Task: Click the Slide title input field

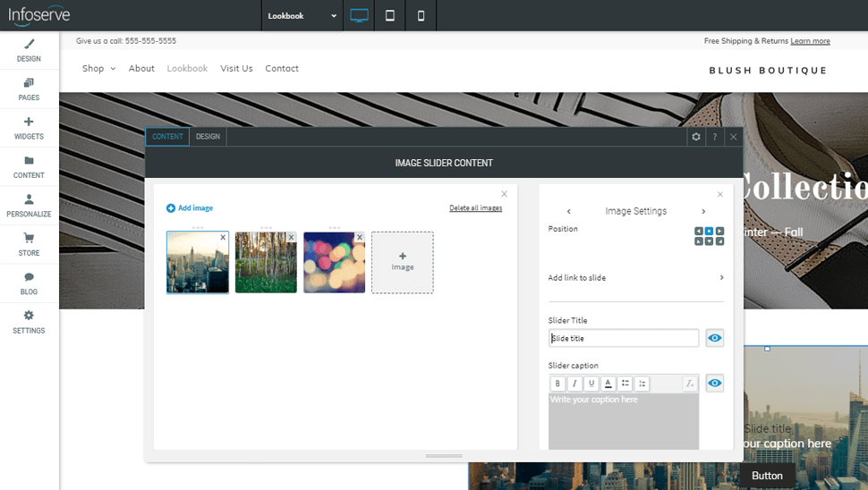Action: point(624,338)
